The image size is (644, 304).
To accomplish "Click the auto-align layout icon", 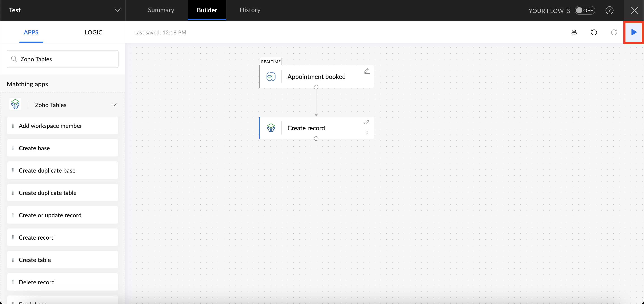I will (x=574, y=32).
